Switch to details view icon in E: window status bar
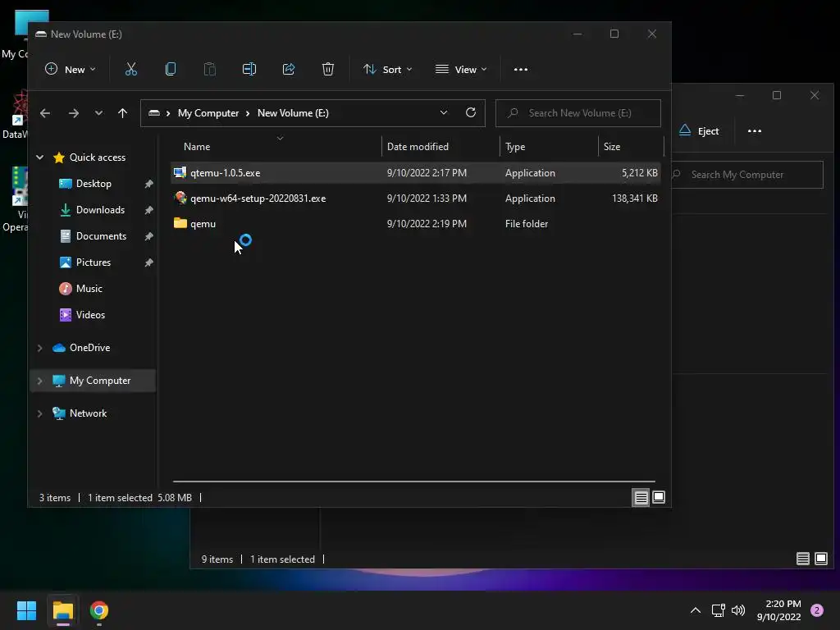 [x=641, y=498]
